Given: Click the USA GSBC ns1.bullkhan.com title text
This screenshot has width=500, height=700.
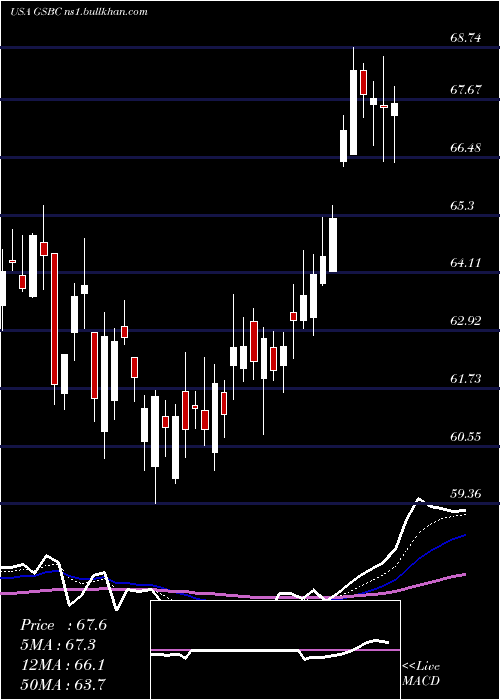Looking at the screenshot, I should [79, 12].
